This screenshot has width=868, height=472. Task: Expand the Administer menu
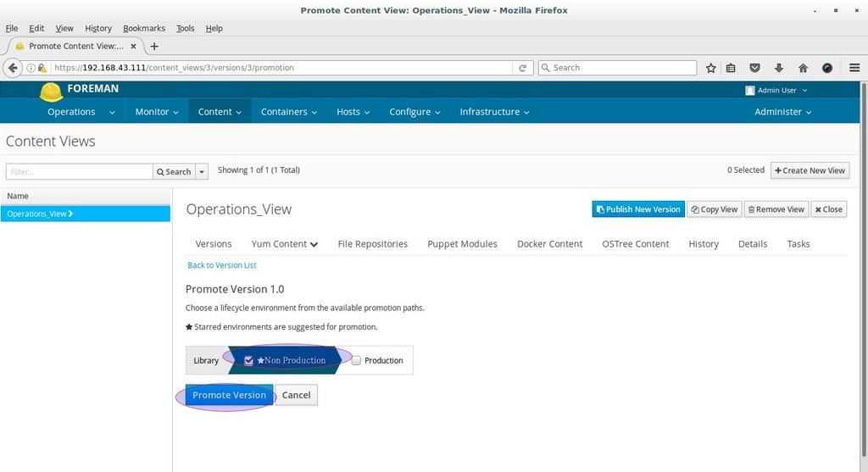[x=782, y=112]
